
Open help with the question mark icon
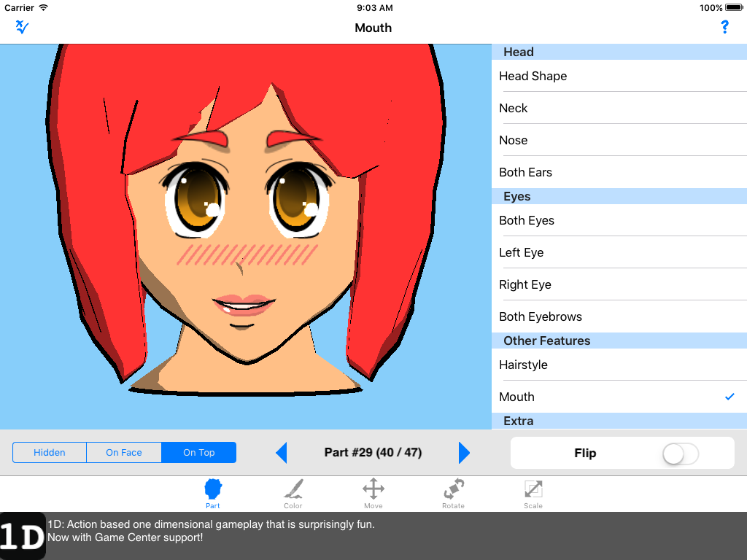(724, 28)
